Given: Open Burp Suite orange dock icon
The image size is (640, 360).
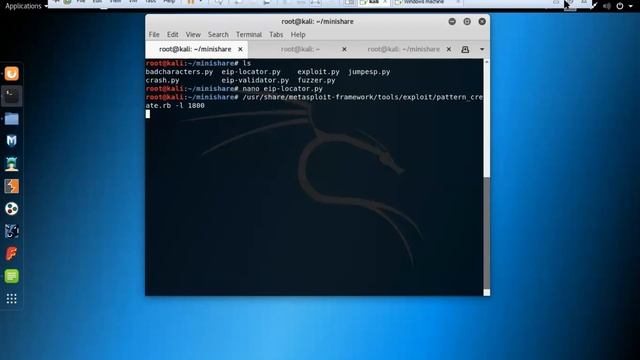Looking at the screenshot, I should pyautogui.click(x=11, y=186).
